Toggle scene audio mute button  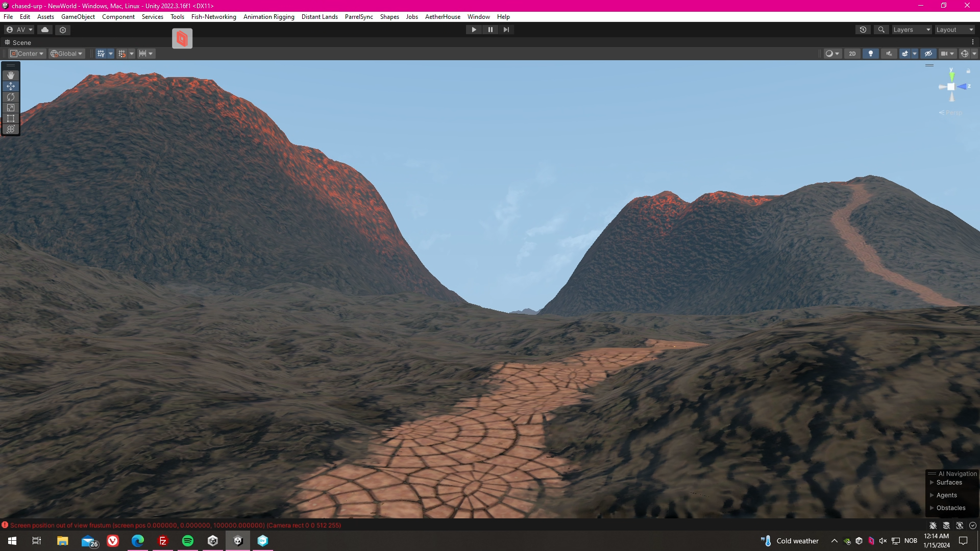click(x=889, y=54)
